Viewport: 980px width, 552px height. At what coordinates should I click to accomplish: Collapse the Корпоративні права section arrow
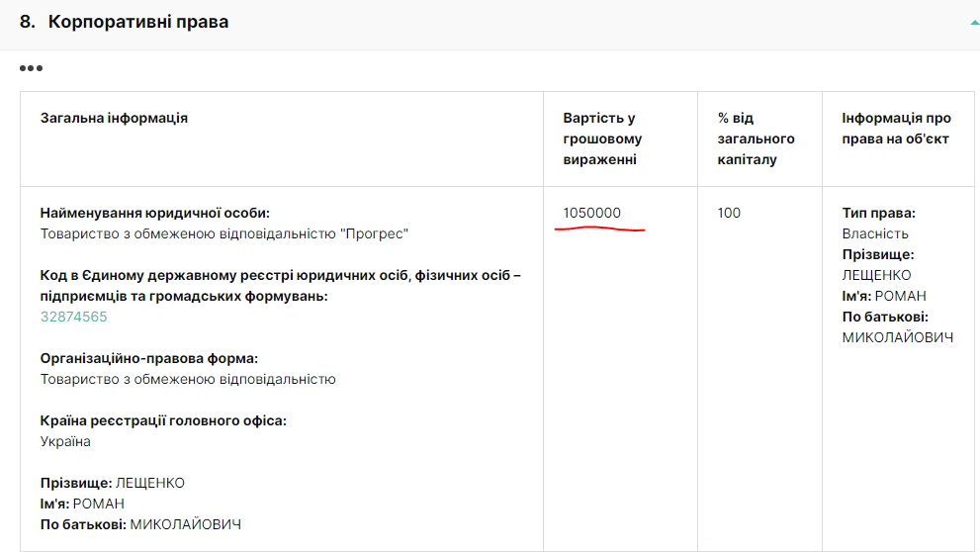point(974,22)
